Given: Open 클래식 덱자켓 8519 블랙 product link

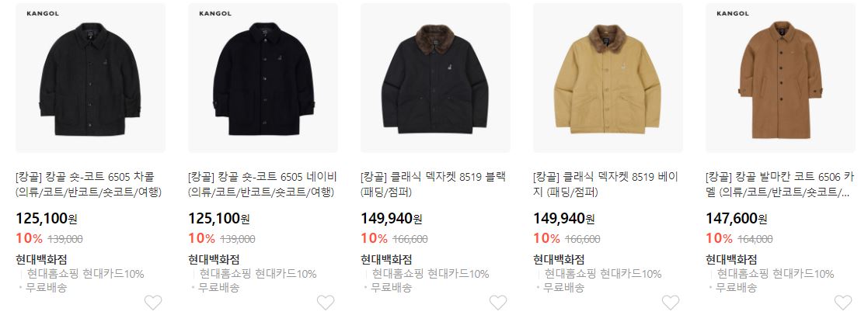Looking at the screenshot, I should pos(434,185).
